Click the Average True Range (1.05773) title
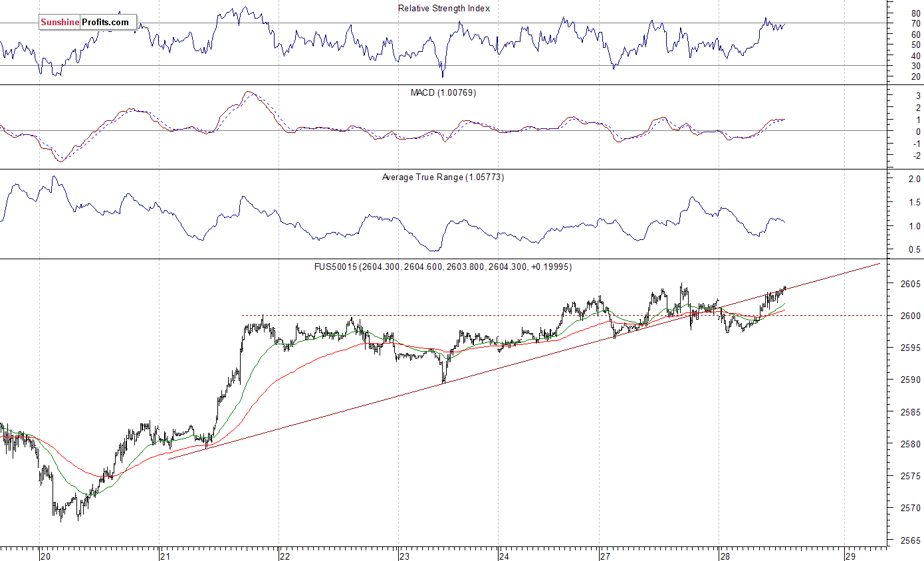 pos(443,177)
